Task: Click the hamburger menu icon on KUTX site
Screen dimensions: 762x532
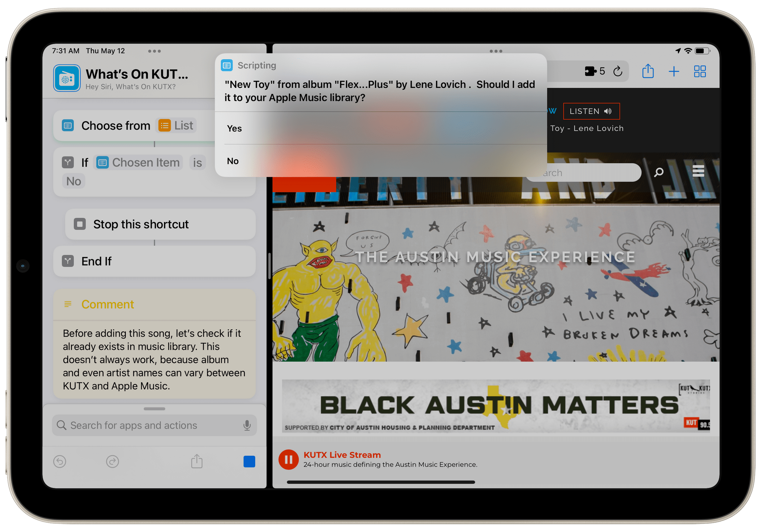Action: pyautogui.click(x=698, y=173)
